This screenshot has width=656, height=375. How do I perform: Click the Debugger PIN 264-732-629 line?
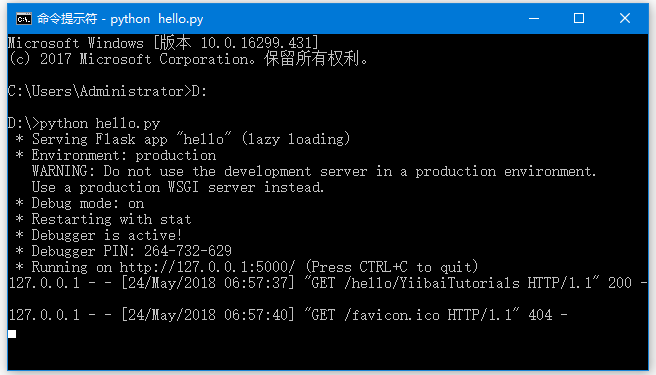123,251
